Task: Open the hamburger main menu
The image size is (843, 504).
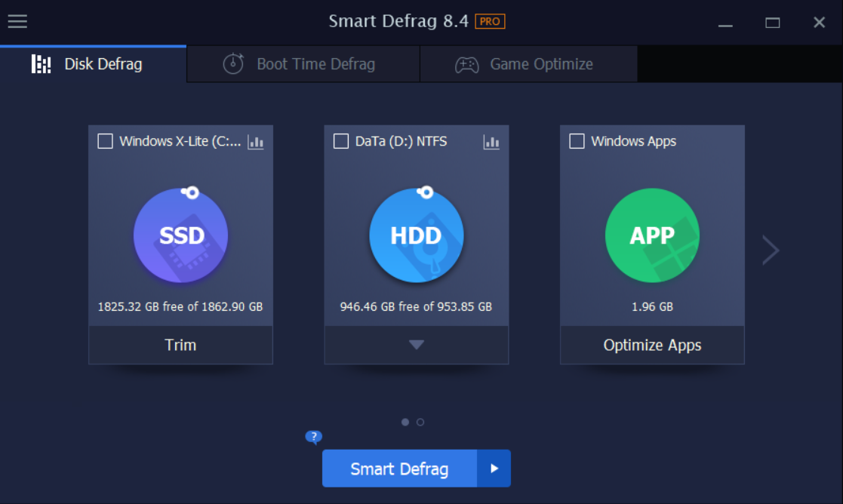Action: pyautogui.click(x=17, y=21)
